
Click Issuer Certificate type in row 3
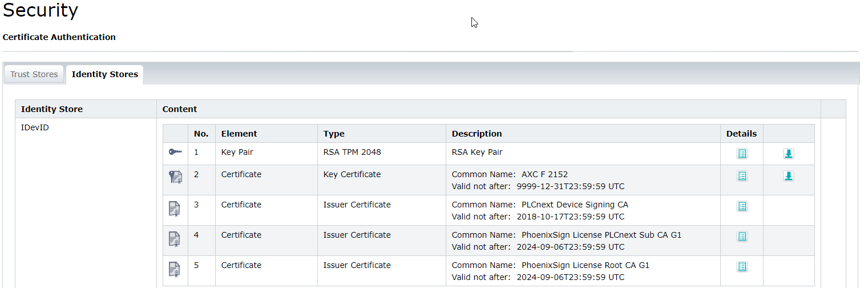click(357, 205)
